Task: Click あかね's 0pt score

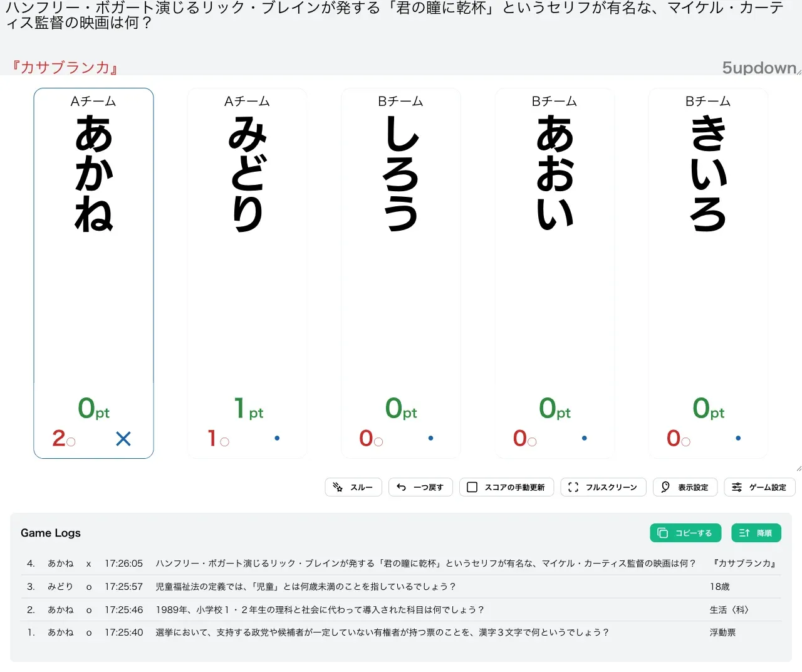Action: click(93, 409)
